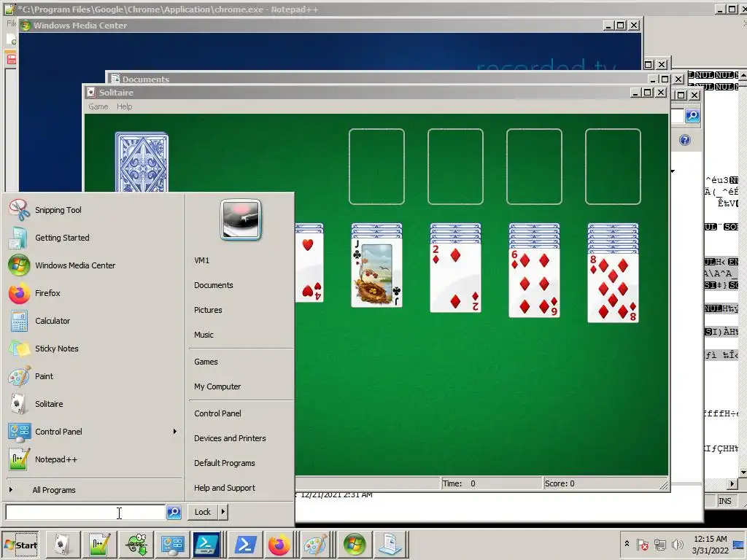Start Solitaire from Start menu list
This screenshot has width=747, height=560.
point(49,404)
